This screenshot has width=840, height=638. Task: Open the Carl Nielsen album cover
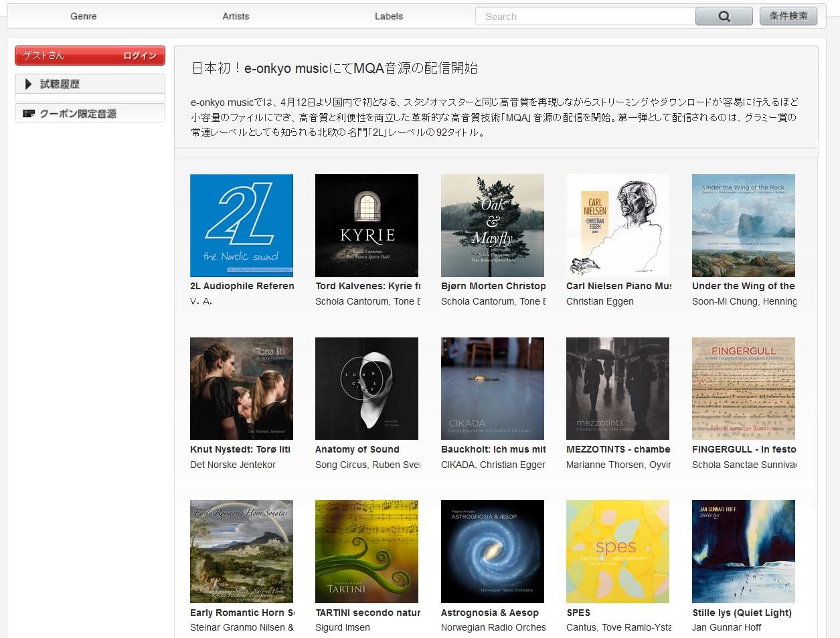(618, 226)
